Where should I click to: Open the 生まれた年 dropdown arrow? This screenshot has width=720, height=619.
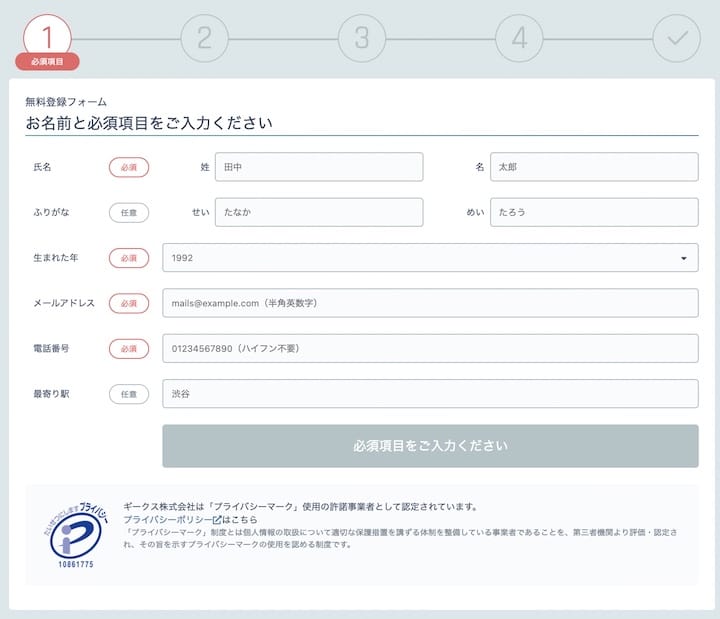coord(684,258)
